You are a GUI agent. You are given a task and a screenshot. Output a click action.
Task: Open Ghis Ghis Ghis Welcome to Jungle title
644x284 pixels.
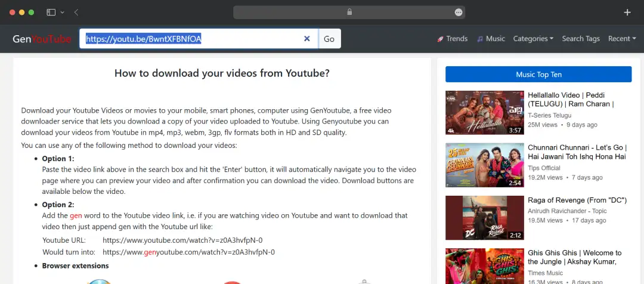pos(575,257)
